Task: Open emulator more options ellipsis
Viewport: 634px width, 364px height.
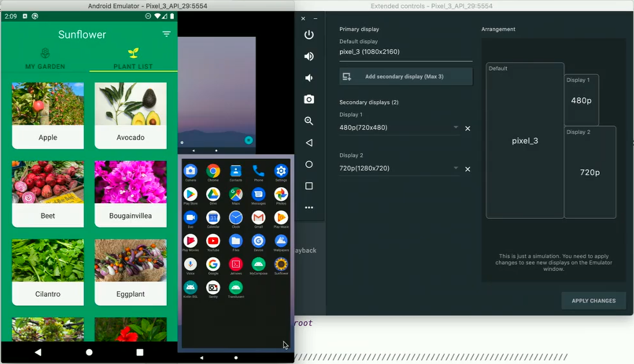Action: [309, 208]
